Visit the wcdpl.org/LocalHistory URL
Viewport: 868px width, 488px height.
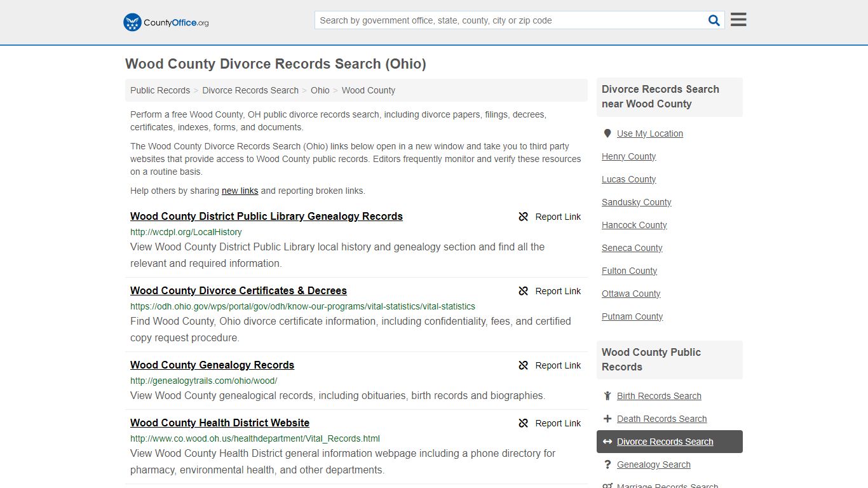click(186, 232)
